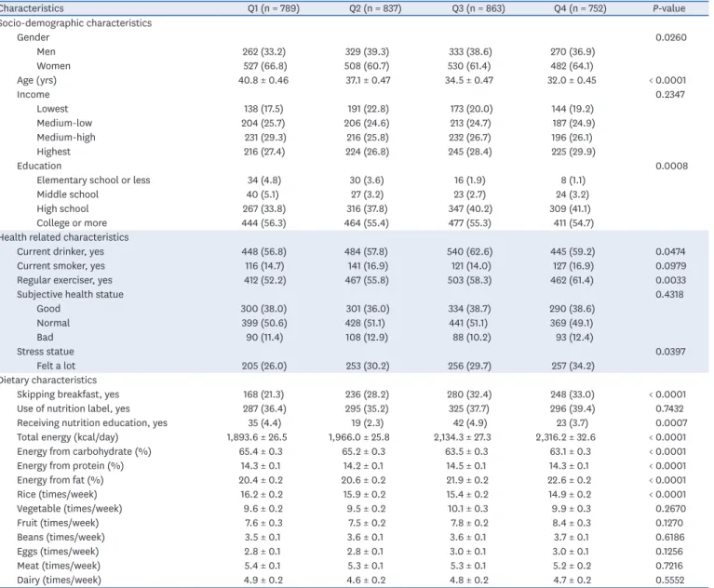Select the 'Medium-low' row label
The image size is (714, 588).
click(x=64, y=123)
